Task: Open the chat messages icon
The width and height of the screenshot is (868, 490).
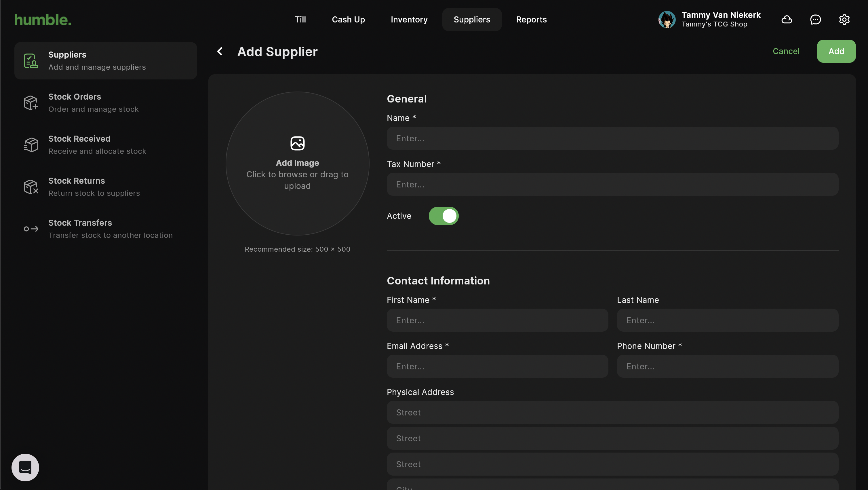Action: tap(815, 20)
